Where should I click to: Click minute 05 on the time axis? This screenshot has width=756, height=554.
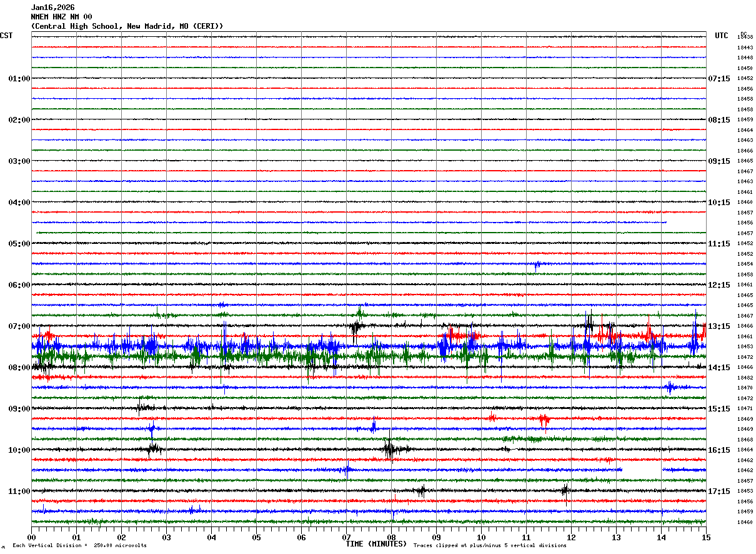tap(256, 537)
